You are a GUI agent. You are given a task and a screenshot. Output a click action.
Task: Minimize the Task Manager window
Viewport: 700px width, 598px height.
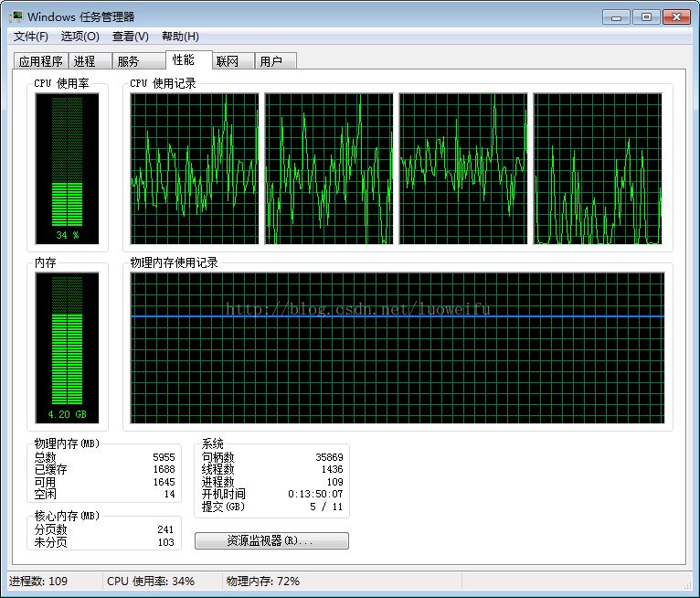point(616,17)
